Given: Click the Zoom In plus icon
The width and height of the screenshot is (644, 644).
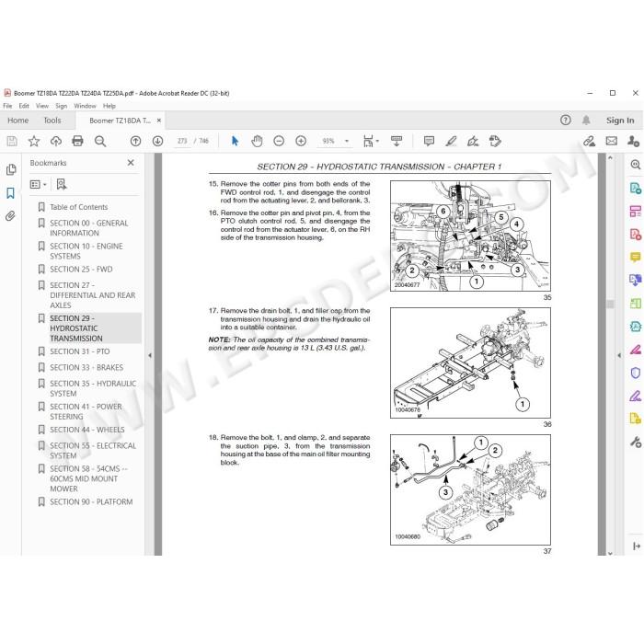Looking at the screenshot, I should 301,142.
